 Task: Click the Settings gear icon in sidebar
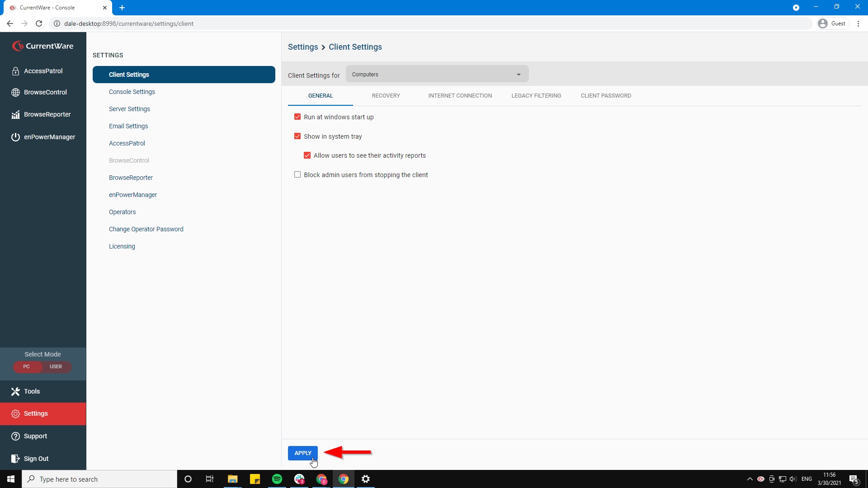15,414
